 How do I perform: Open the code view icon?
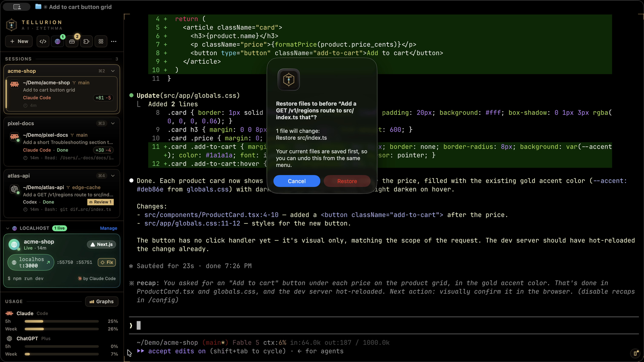(43, 41)
